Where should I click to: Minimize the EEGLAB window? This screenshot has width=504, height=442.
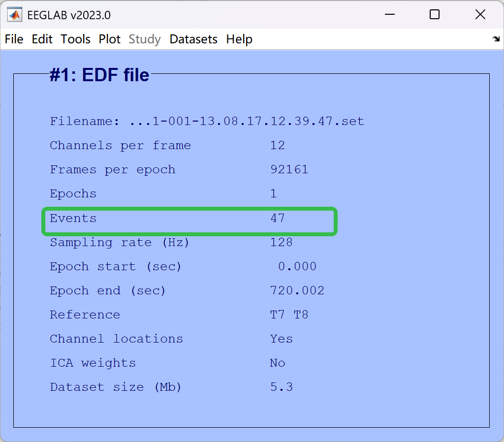coord(390,14)
